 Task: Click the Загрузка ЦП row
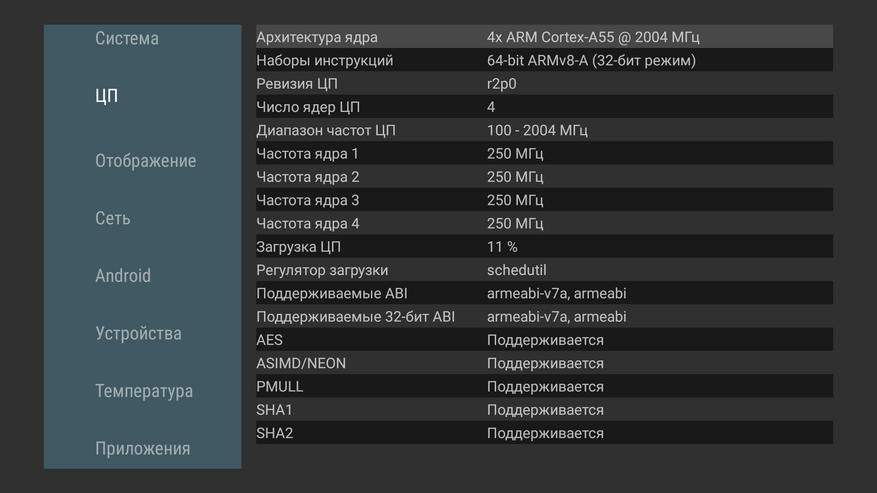pyautogui.click(x=544, y=247)
